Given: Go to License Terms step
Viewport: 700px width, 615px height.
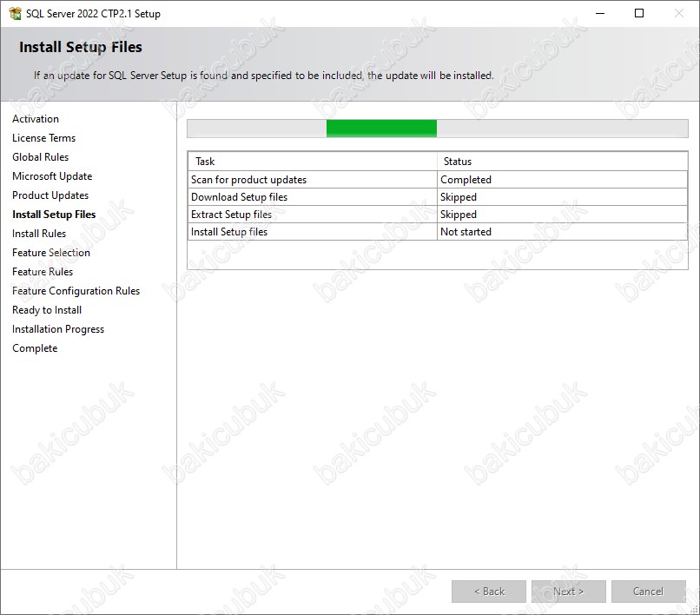Looking at the screenshot, I should click(x=43, y=138).
